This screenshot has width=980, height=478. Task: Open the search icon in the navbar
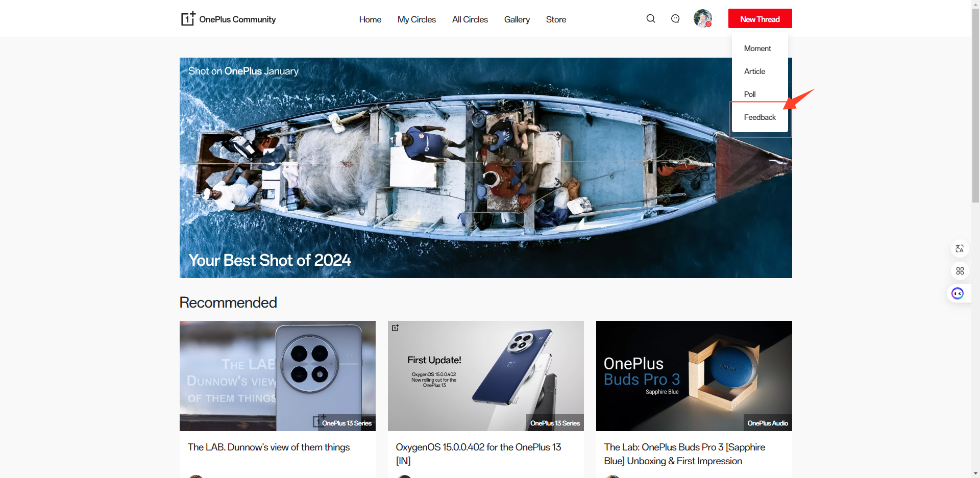(650, 18)
